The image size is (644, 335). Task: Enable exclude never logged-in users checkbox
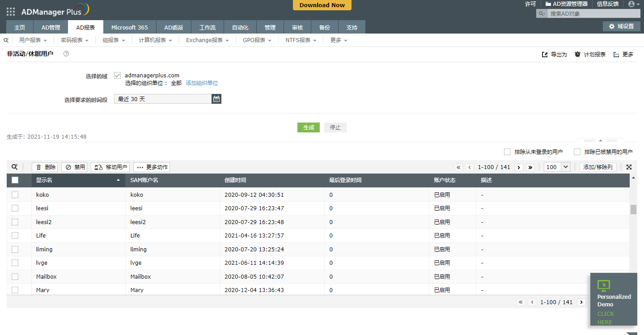507,152
